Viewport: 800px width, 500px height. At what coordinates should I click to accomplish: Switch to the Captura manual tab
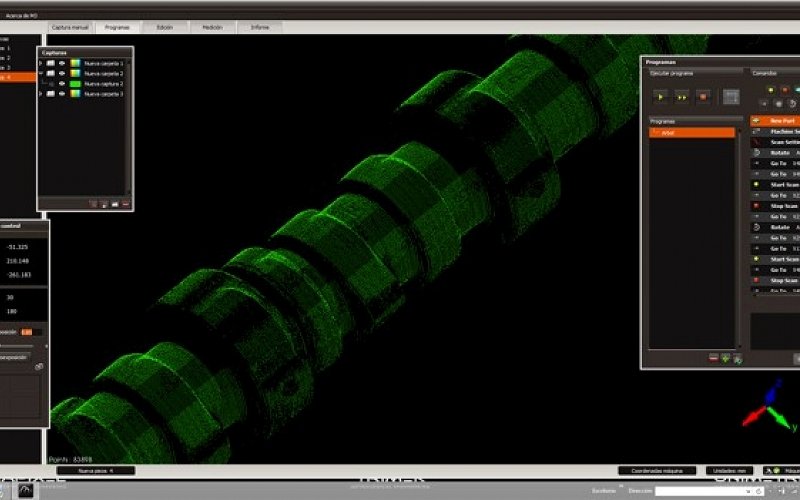point(71,27)
